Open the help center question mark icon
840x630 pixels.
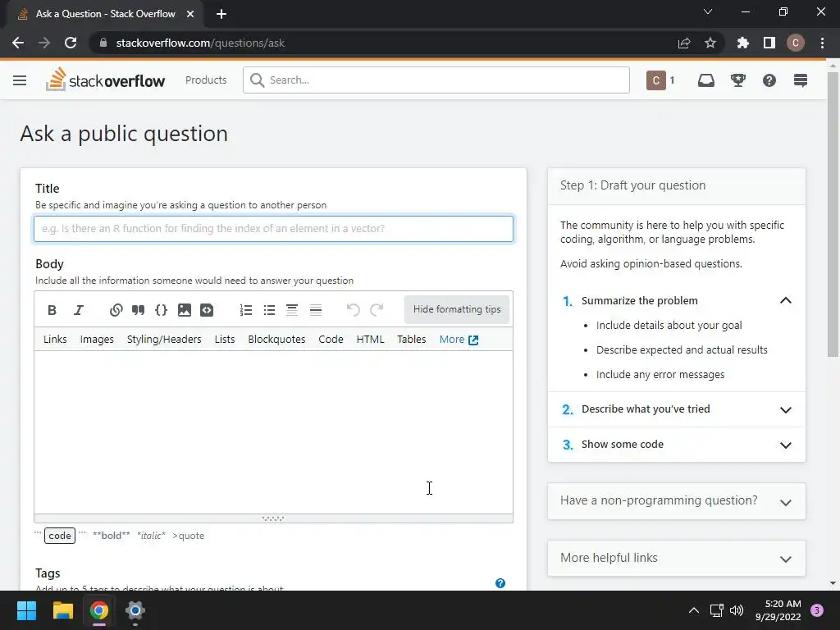click(x=769, y=80)
